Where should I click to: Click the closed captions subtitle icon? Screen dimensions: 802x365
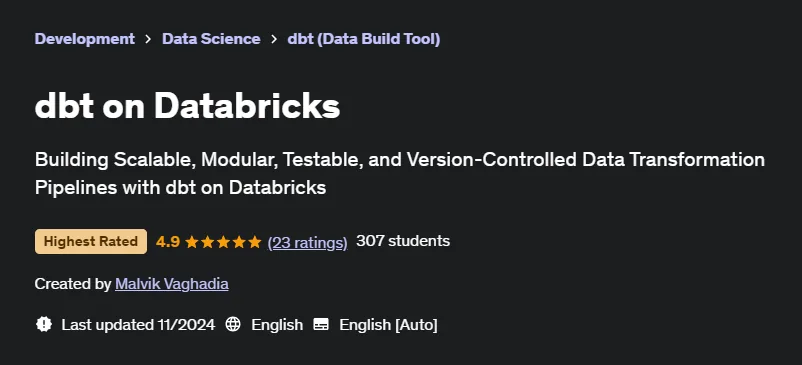click(x=321, y=324)
